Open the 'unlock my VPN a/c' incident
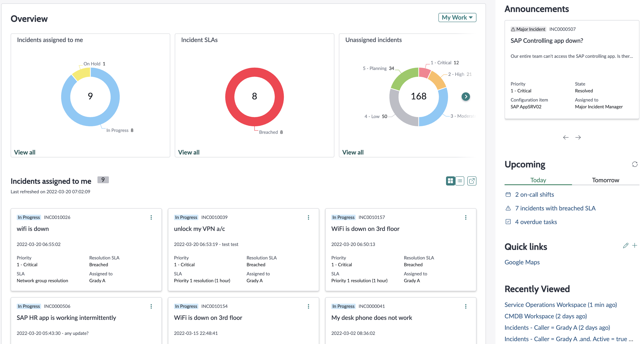 243,249
